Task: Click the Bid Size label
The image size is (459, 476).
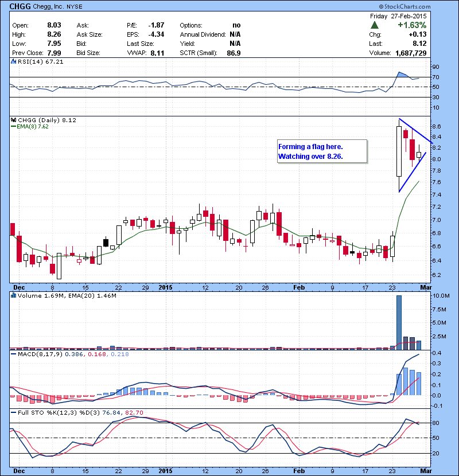Action: click(x=88, y=53)
